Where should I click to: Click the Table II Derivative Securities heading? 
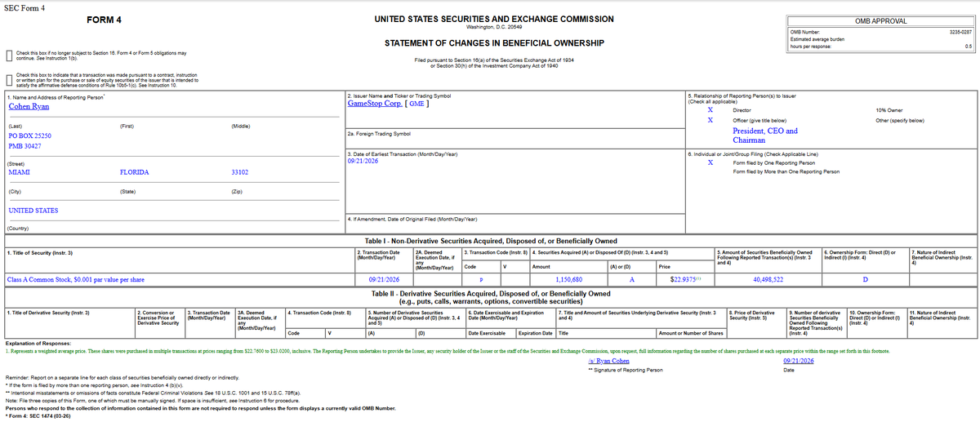tap(491, 297)
